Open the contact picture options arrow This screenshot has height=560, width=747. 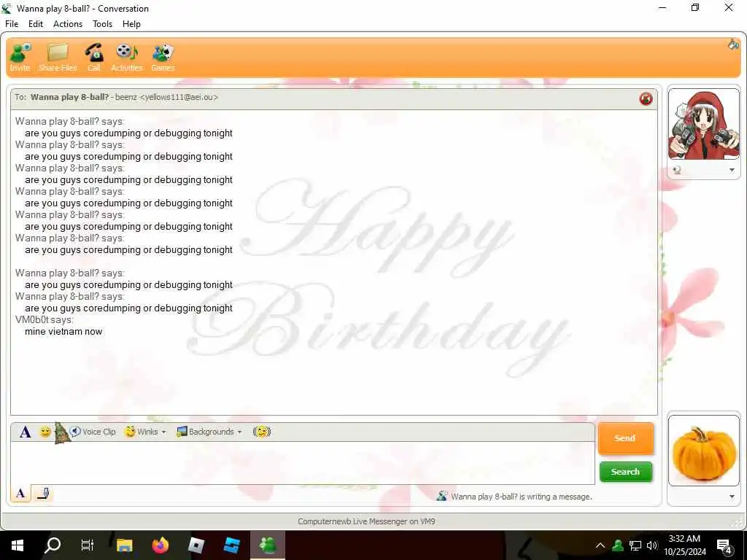[732, 170]
